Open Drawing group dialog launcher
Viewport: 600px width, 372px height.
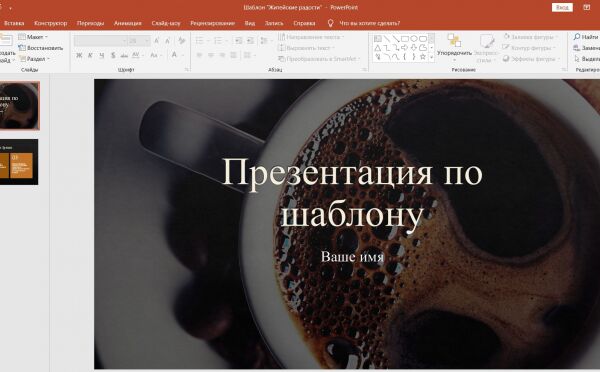click(x=564, y=70)
